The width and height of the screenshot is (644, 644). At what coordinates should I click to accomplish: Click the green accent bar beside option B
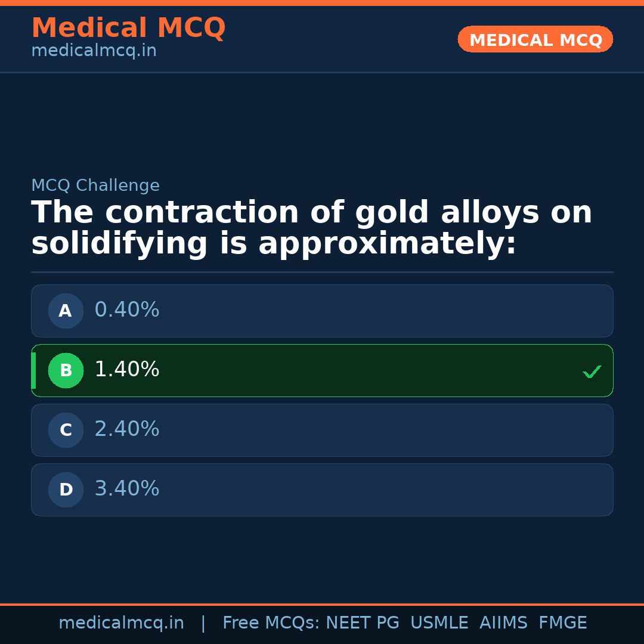(33, 370)
